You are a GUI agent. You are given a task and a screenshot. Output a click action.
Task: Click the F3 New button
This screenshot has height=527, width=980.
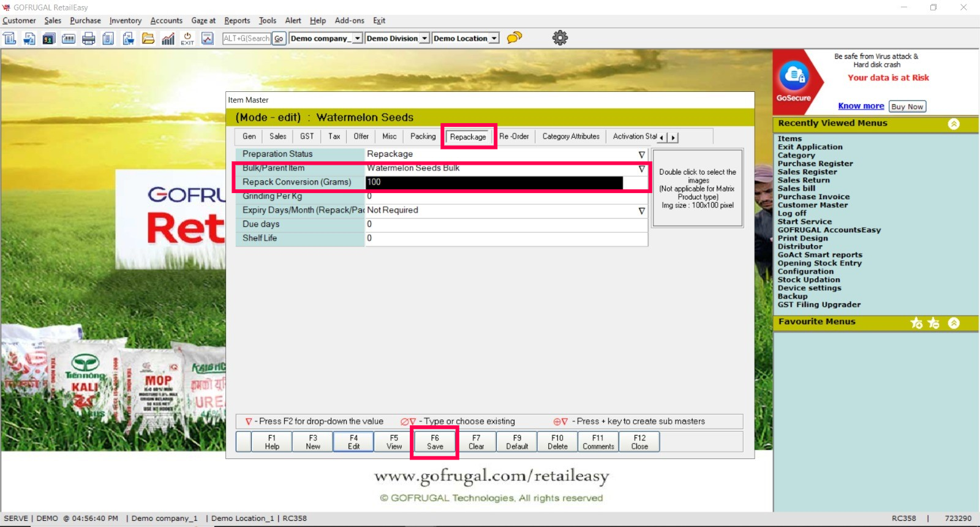313,442
